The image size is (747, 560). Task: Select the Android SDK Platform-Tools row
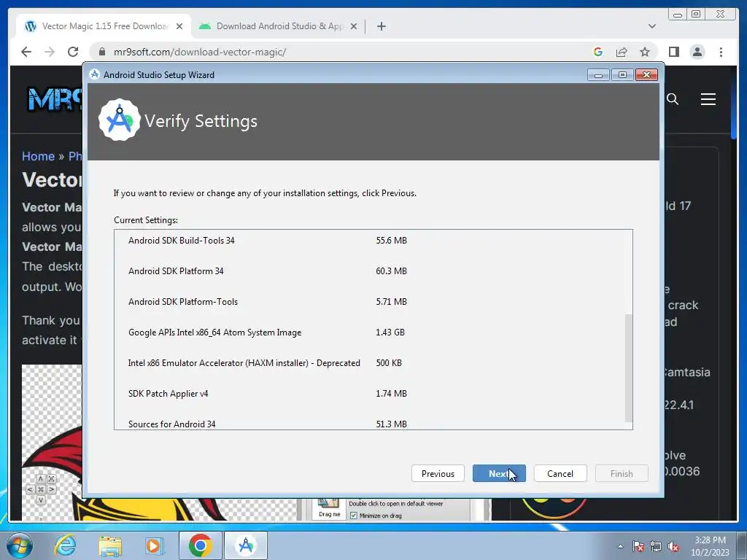point(373,301)
